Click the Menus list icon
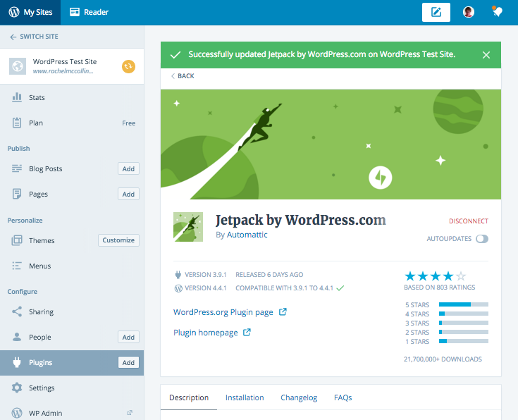 point(17,266)
